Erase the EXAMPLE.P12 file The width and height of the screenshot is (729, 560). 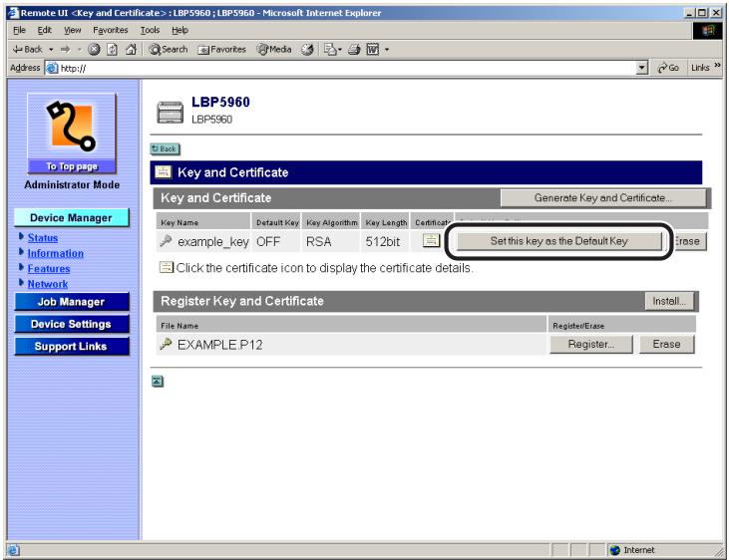[x=666, y=345]
